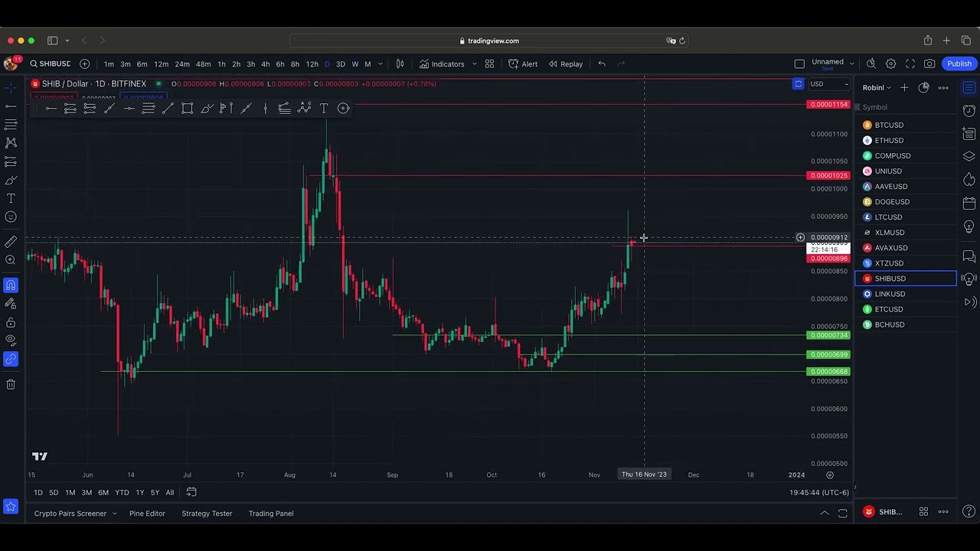The height and width of the screenshot is (551, 980).
Task: Click the trash remove drawings icon
Action: pos(11,384)
